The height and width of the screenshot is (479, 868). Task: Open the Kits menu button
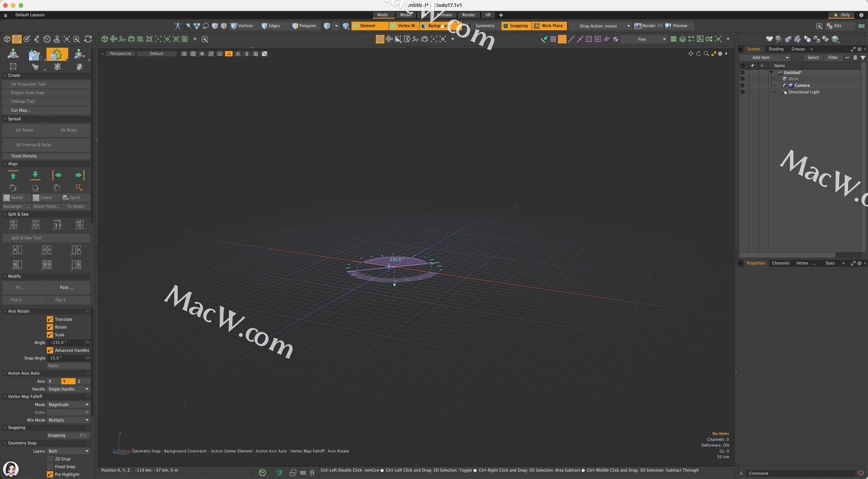835,26
